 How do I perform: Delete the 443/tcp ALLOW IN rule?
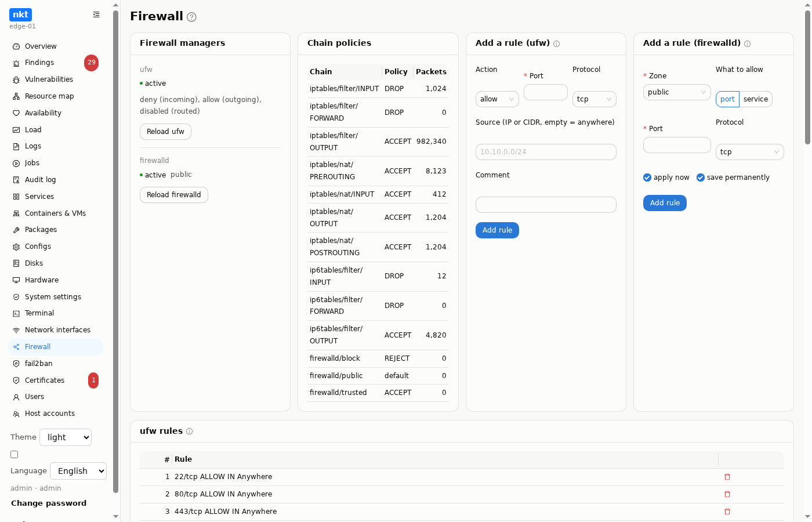click(x=727, y=512)
